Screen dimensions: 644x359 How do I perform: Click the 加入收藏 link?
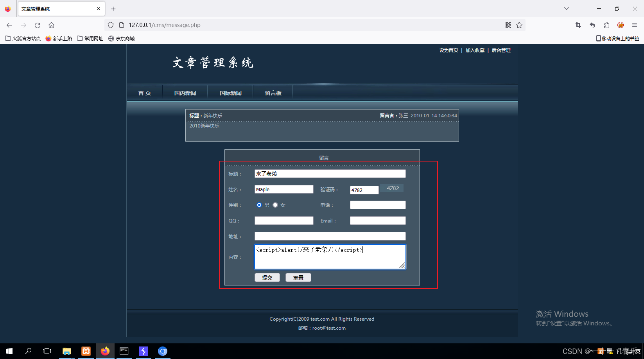click(475, 50)
